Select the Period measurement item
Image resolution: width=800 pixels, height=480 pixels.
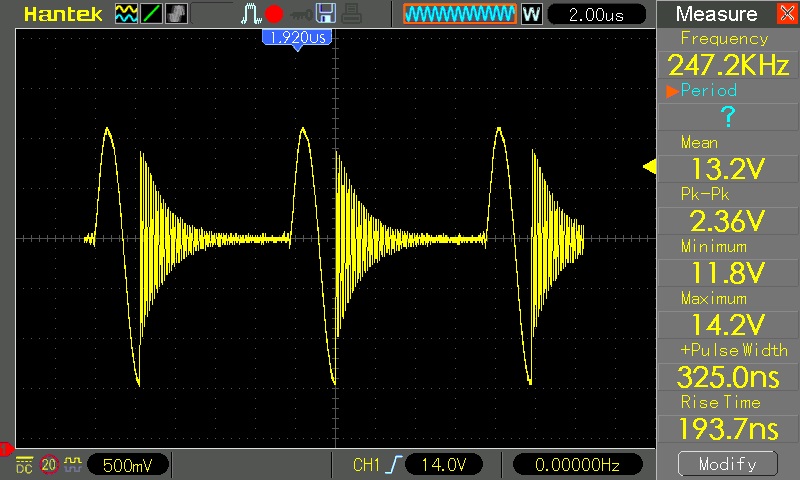pos(724,105)
